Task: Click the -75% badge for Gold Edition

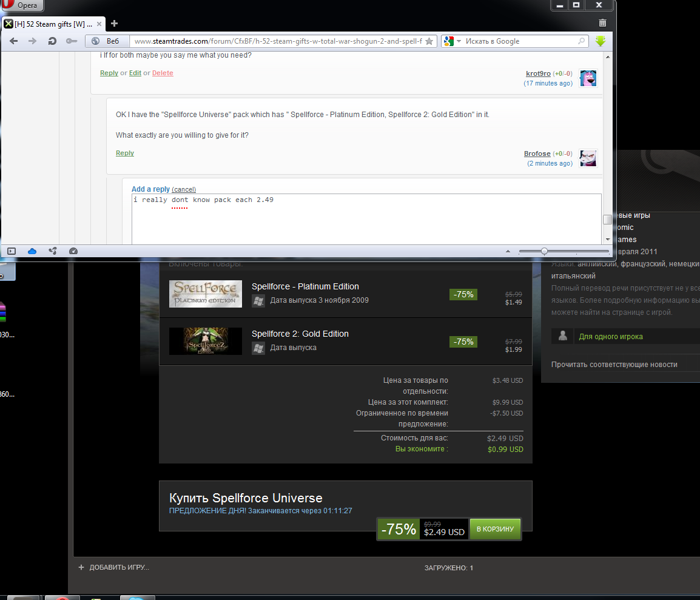Action: (x=463, y=342)
